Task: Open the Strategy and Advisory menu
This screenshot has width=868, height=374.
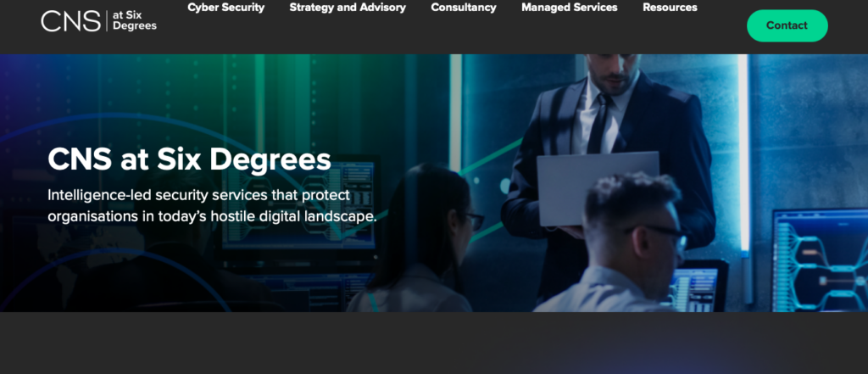Action: (x=348, y=8)
